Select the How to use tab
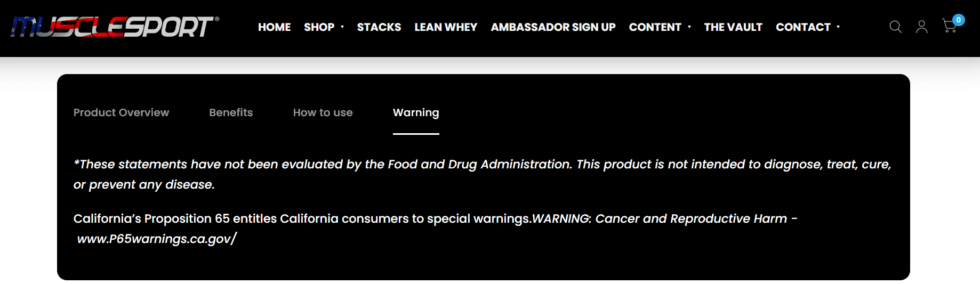Screen dimensions: 980x284 click(323, 112)
